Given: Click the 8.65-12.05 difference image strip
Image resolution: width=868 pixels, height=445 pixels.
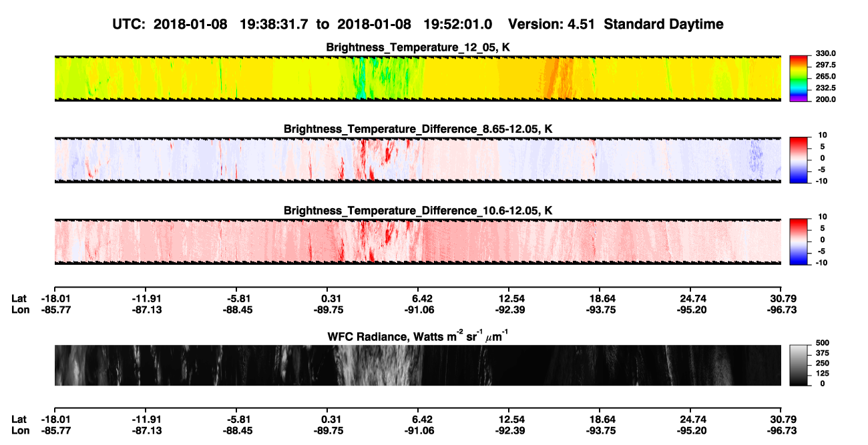Looking at the screenshot, I should tap(417, 159).
